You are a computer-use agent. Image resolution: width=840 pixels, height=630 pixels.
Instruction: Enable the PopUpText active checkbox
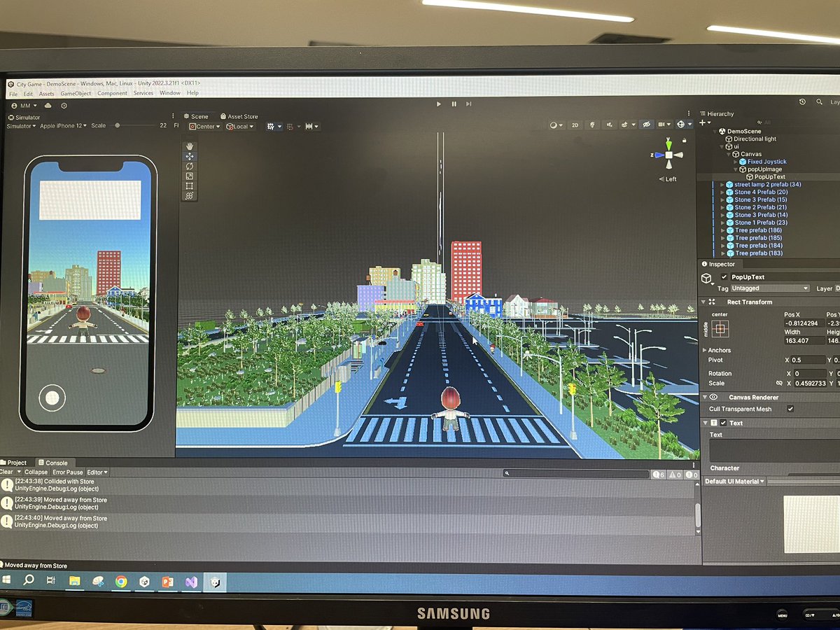click(x=724, y=277)
